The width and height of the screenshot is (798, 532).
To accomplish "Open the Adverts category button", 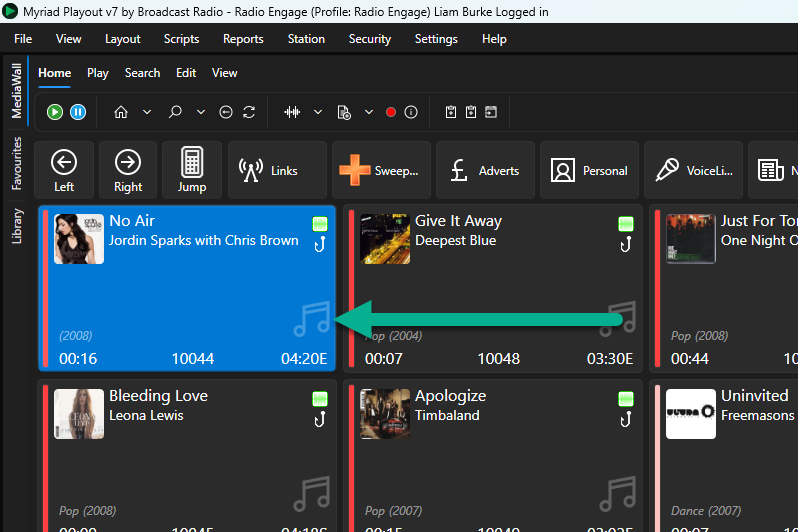I will tap(485, 170).
